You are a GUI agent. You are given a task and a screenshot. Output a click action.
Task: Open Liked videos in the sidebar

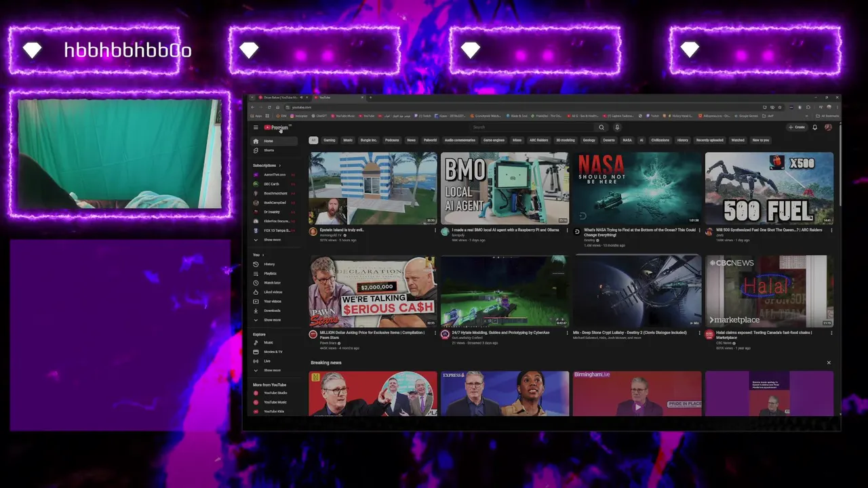point(274,292)
